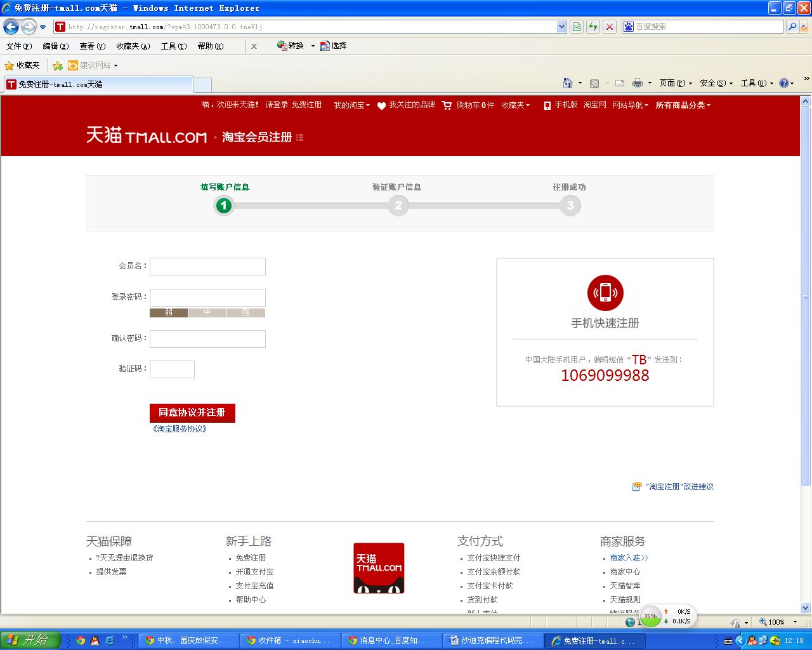This screenshot has width=812, height=650.
Task: Open 收藏夹 favorites star button
Action: (x=22, y=65)
